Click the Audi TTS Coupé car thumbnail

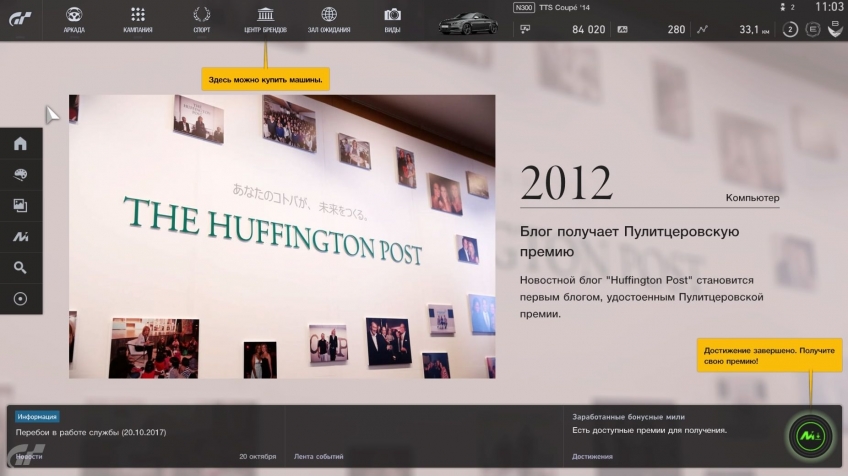tap(468, 24)
